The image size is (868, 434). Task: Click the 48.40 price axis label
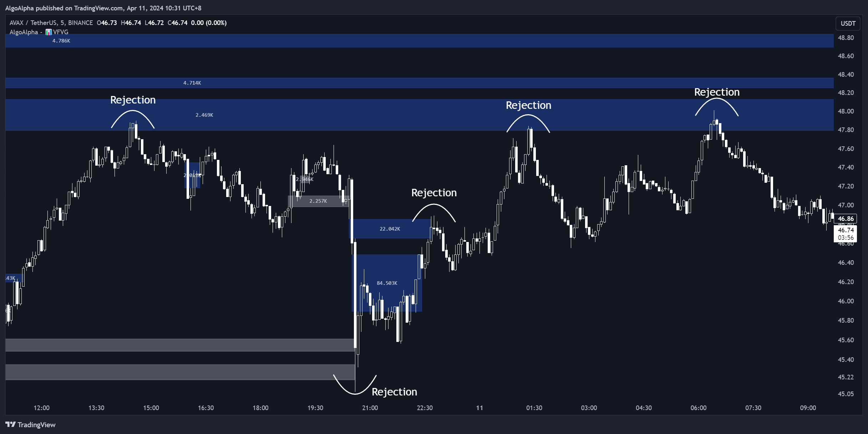point(846,75)
